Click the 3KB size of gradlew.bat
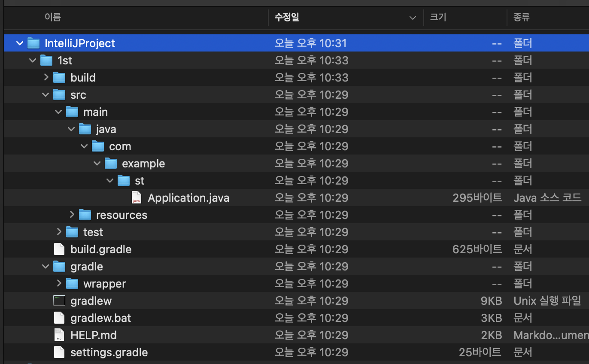Image resolution: width=589 pixels, height=364 pixels. pyautogui.click(x=492, y=318)
